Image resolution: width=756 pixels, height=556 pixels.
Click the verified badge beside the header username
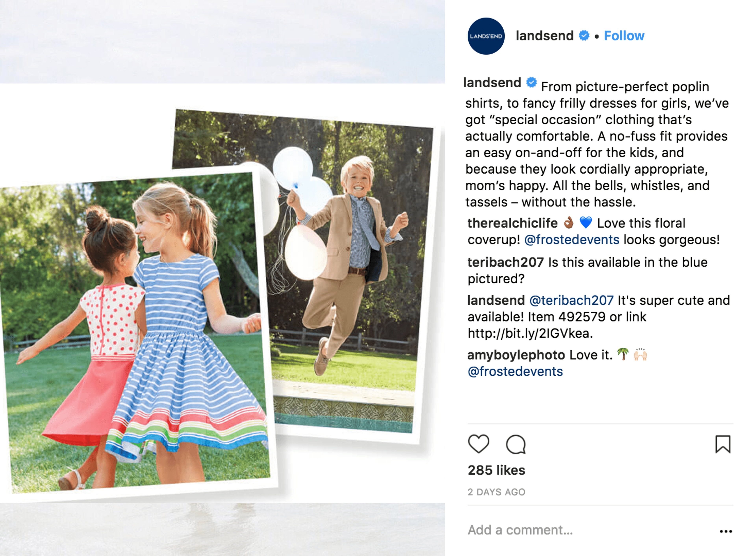tap(584, 35)
